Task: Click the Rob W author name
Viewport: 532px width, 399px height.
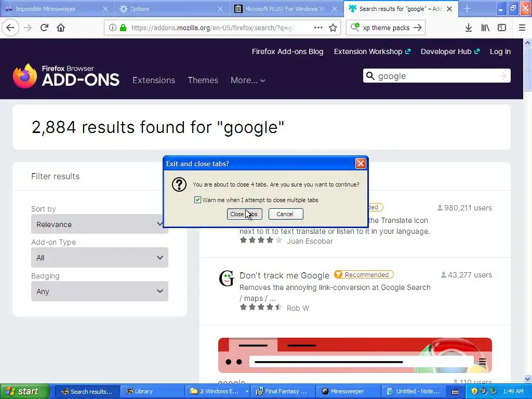Action: tap(298, 308)
